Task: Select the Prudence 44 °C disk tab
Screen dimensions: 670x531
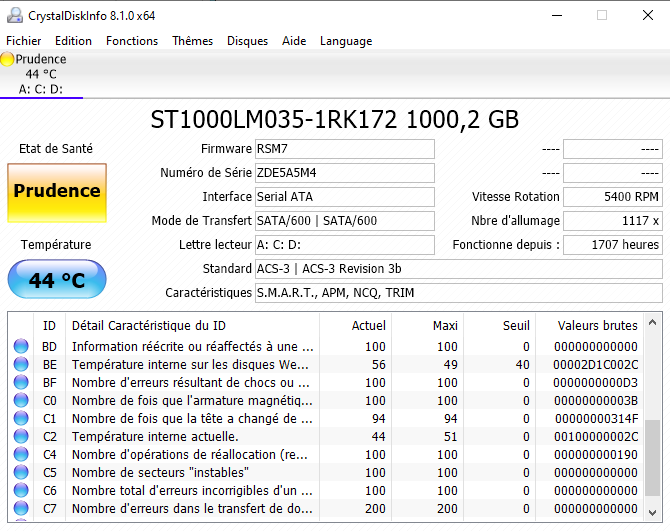Action: click(x=41, y=74)
